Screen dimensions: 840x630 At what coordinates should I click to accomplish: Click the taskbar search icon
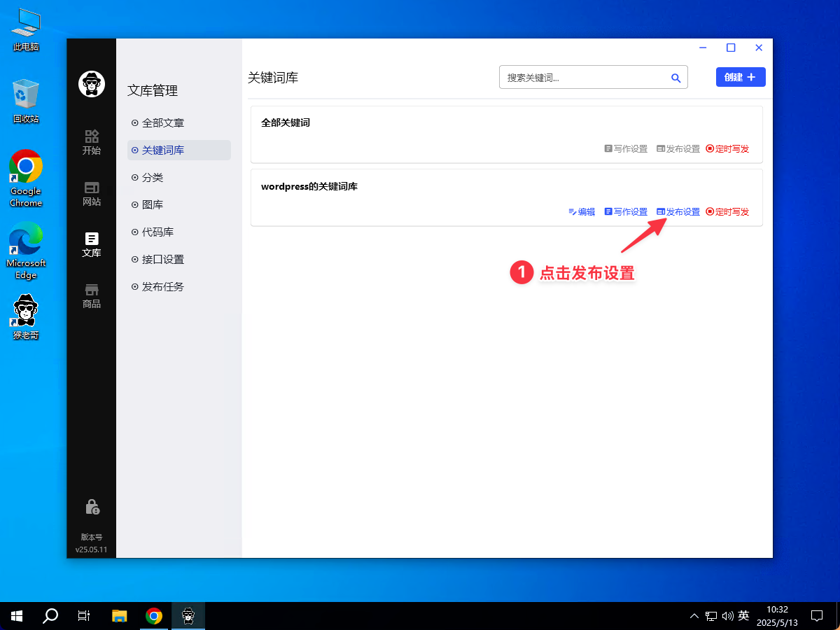pyautogui.click(x=50, y=616)
